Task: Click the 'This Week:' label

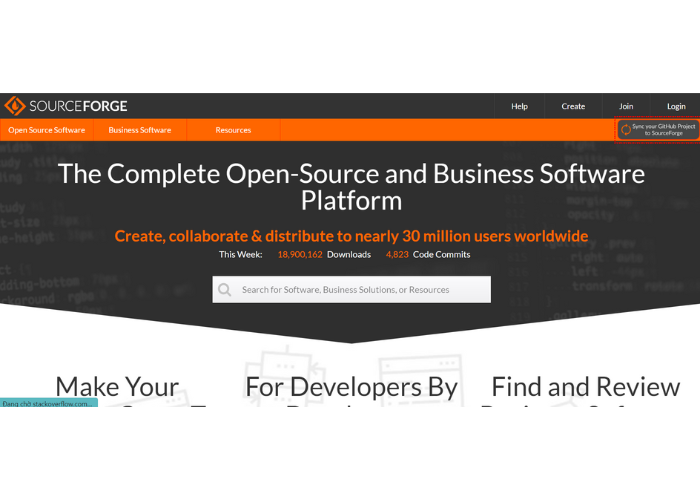Action: pyautogui.click(x=240, y=254)
